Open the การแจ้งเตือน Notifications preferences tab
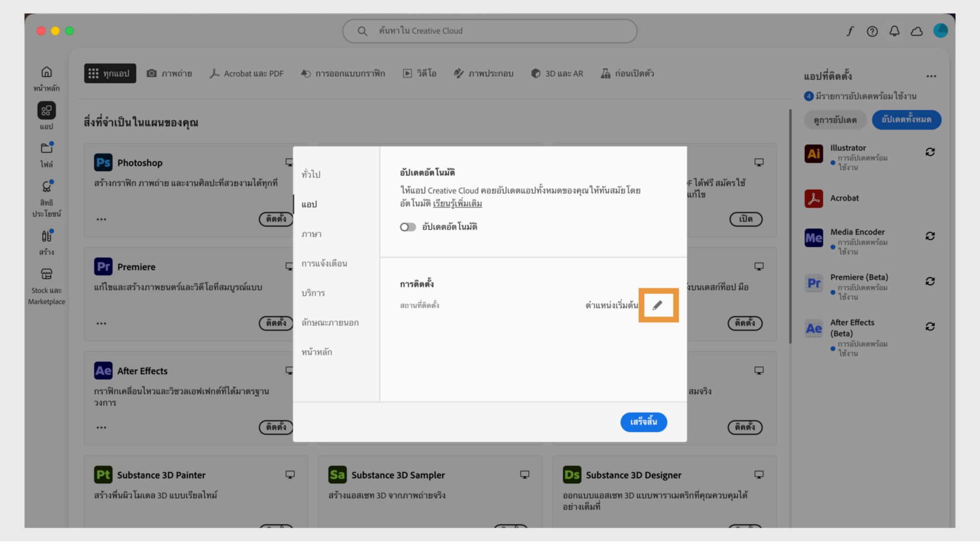Viewport: 980px width, 542px height. (324, 263)
